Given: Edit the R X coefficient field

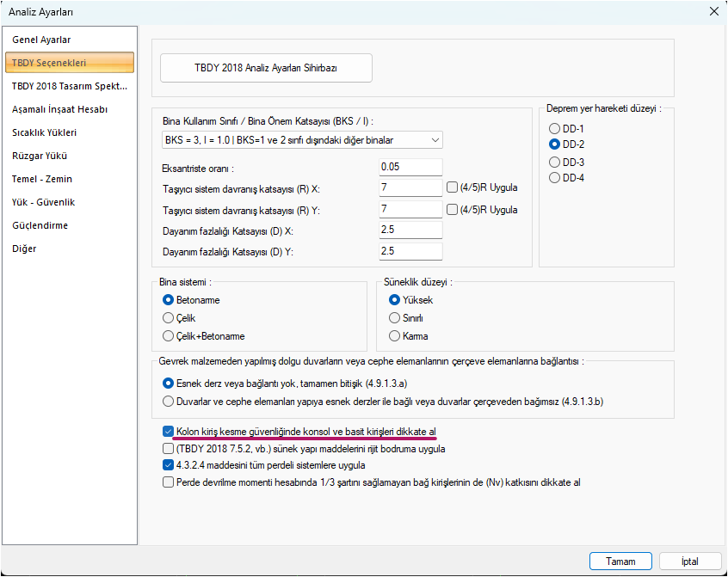Looking at the screenshot, I should [x=410, y=187].
